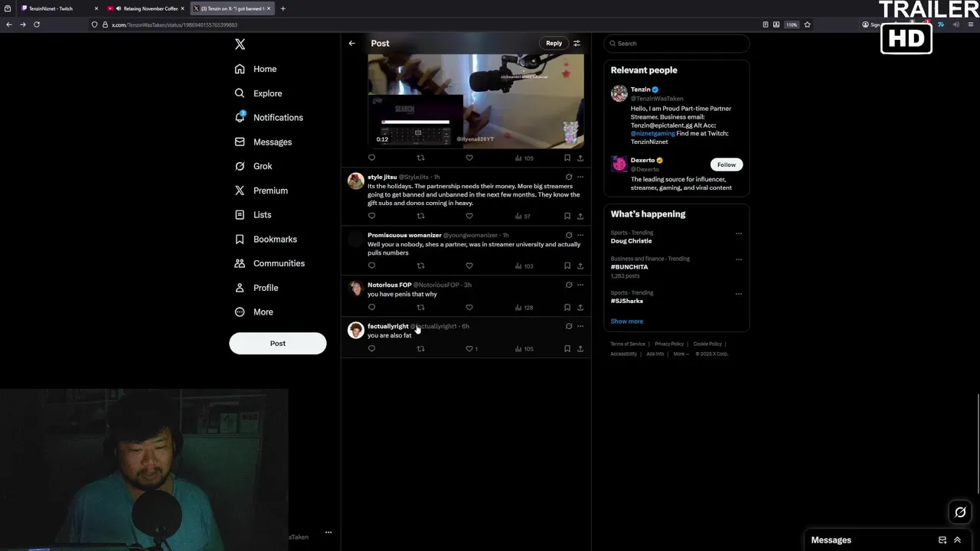The width and height of the screenshot is (980, 551).
Task: Like style jitsu's reply
Action: (x=469, y=216)
